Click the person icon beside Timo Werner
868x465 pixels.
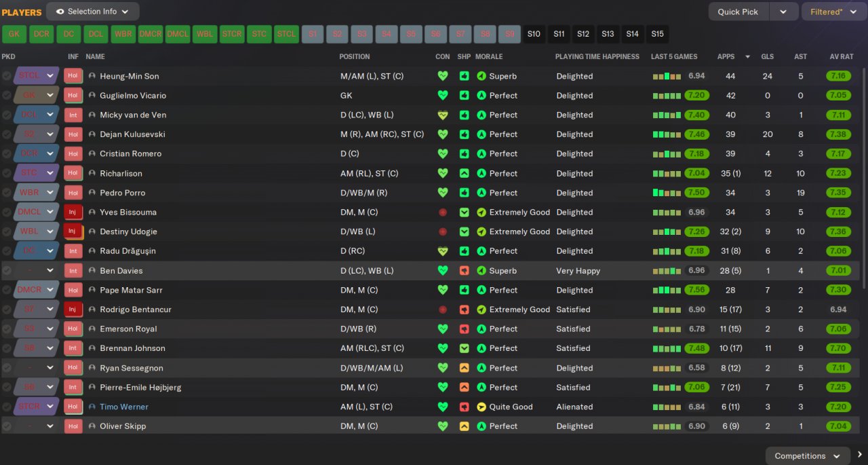click(x=92, y=407)
